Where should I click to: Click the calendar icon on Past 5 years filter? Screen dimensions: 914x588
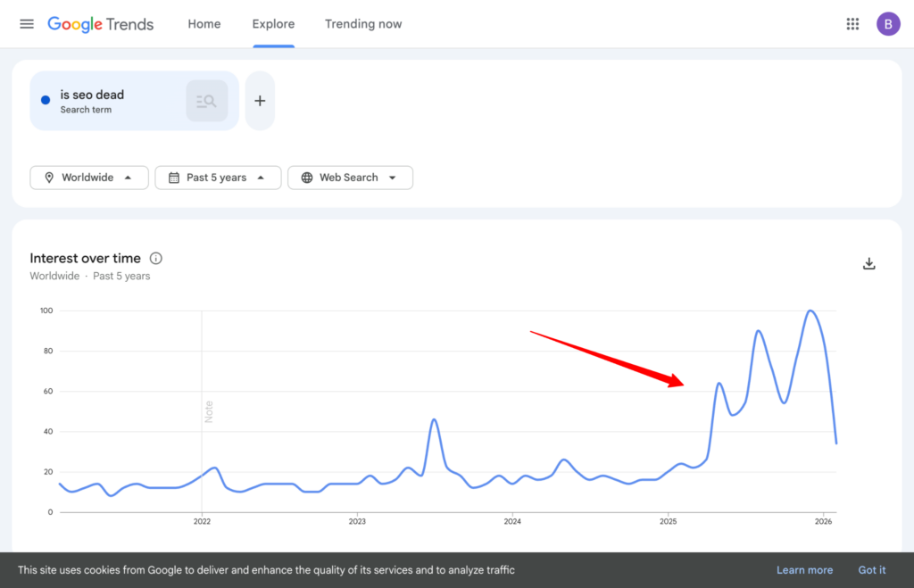pos(174,178)
